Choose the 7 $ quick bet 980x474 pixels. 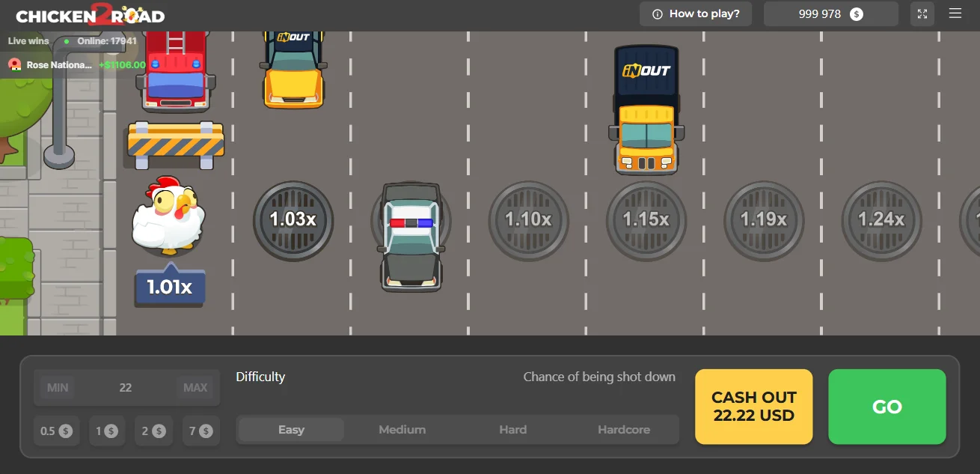coord(201,431)
